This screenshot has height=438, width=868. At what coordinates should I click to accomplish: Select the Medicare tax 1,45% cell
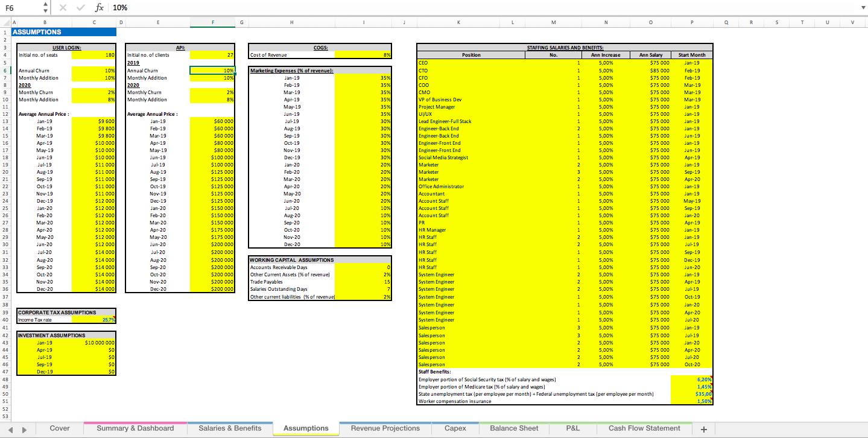point(692,387)
